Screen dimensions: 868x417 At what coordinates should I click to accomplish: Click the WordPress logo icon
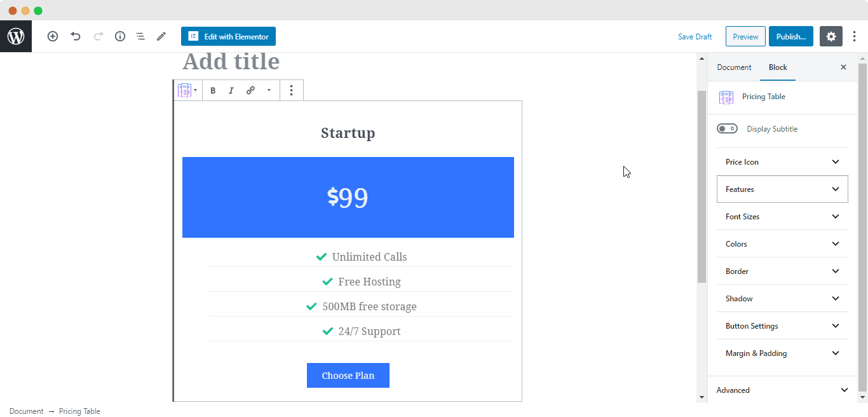point(16,36)
